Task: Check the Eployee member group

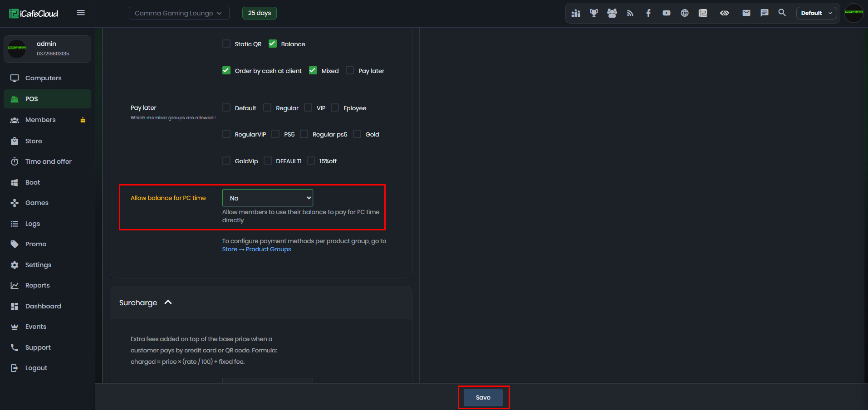Action: 335,107
